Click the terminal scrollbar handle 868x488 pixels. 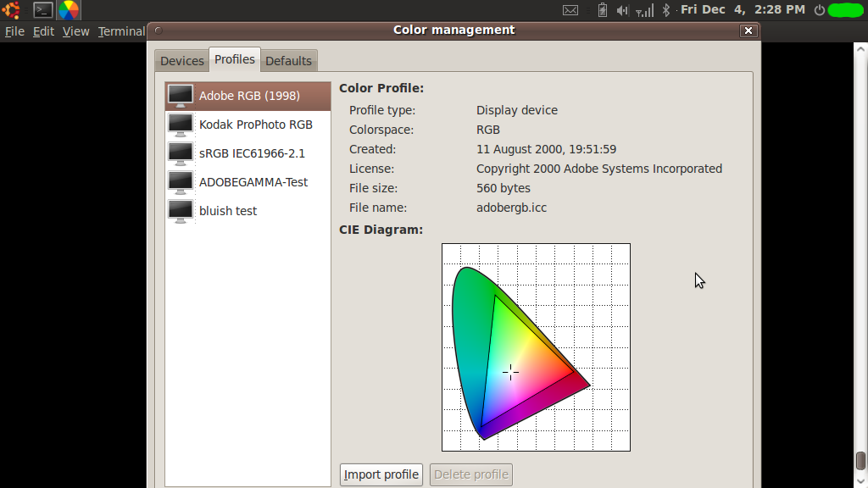[x=860, y=461]
